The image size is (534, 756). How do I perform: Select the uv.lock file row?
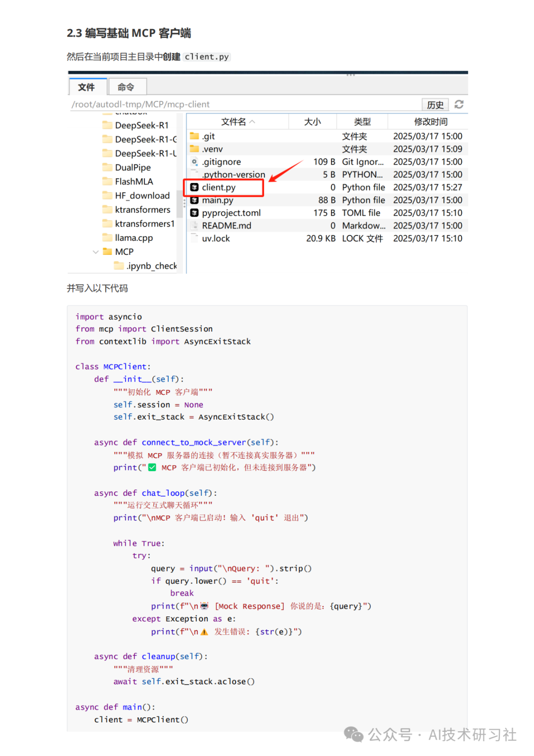click(x=216, y=238)
